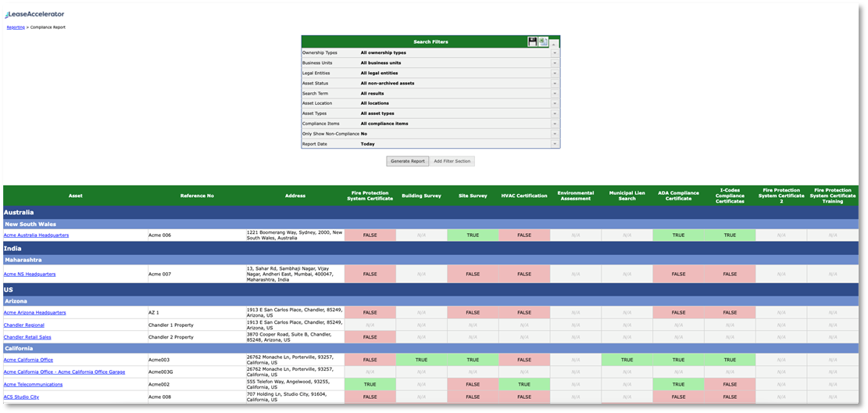Click the I-Codes Compliance Certificates column header

click(730, 196)
